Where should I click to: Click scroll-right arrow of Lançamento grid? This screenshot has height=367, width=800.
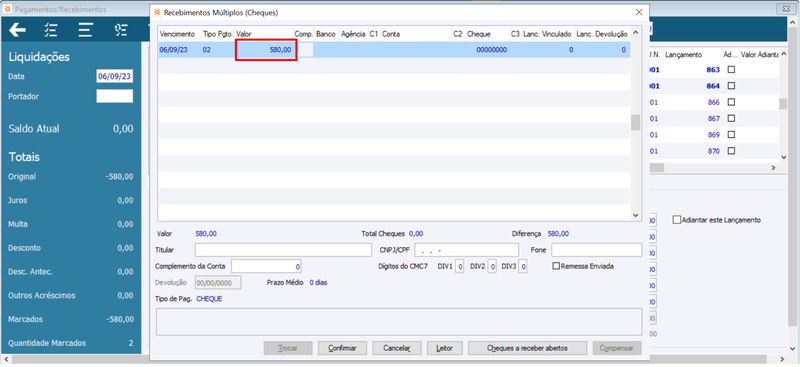point(772,167)
